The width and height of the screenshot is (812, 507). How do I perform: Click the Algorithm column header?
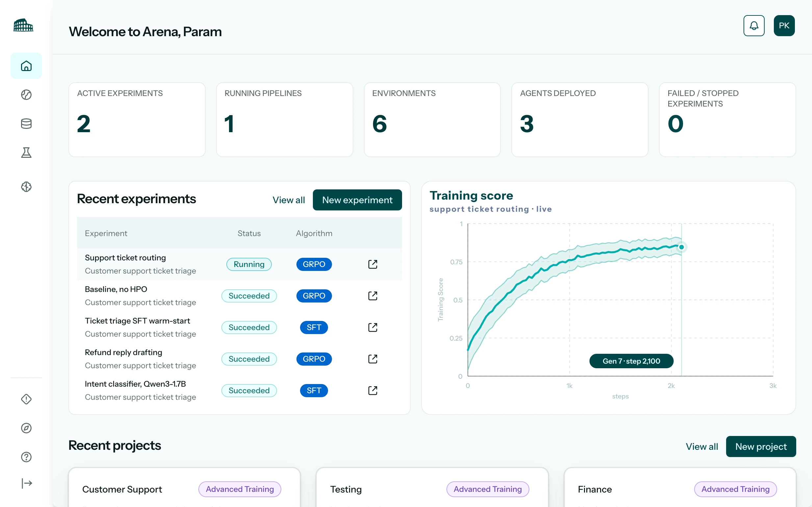(314, 233)
